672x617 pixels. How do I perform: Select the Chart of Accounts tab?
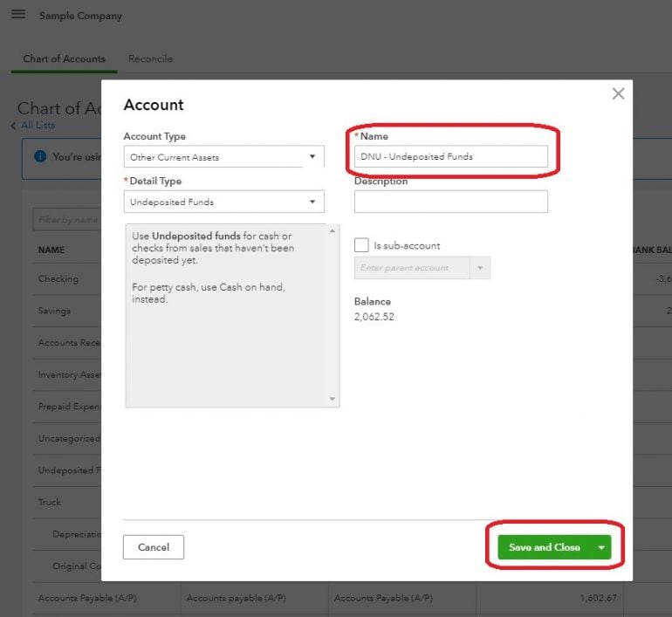click(x=64, y=58)
